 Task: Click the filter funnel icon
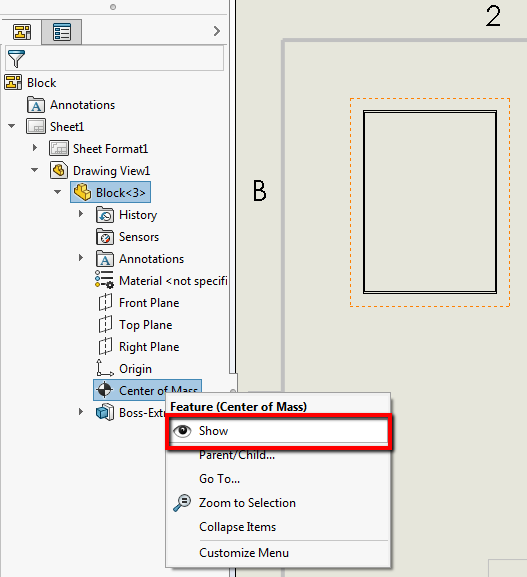click(16, 59)
